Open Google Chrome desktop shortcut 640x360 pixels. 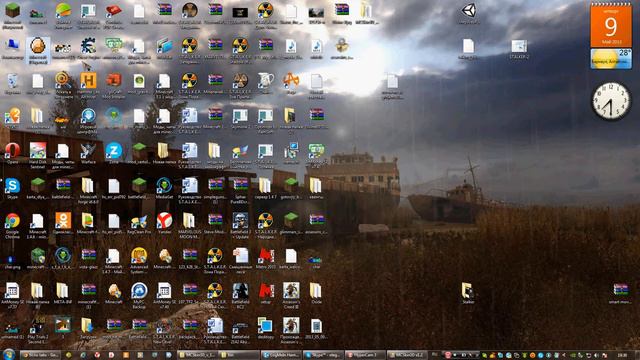[x=12, y=224]
